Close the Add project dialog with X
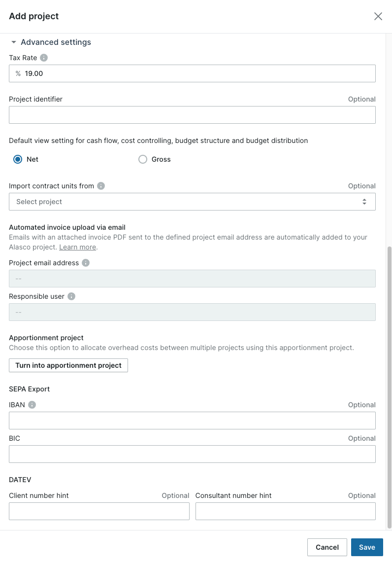Screen dimensions: 392x564 (x=378, y=16)
